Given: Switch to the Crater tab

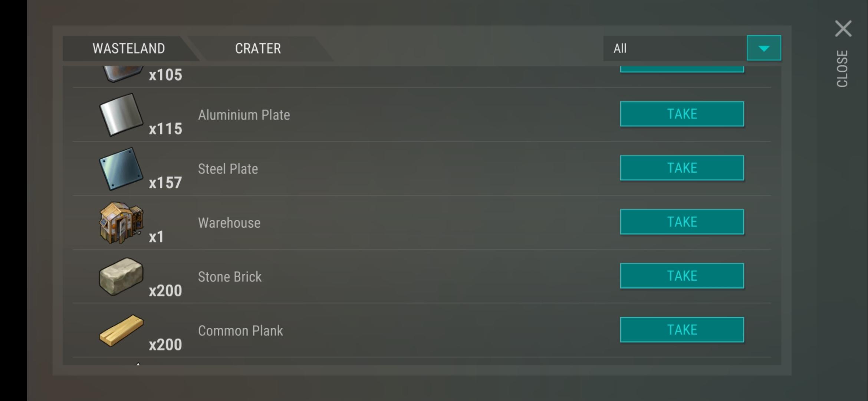Looking at the screenshot, I should (258, 49).
